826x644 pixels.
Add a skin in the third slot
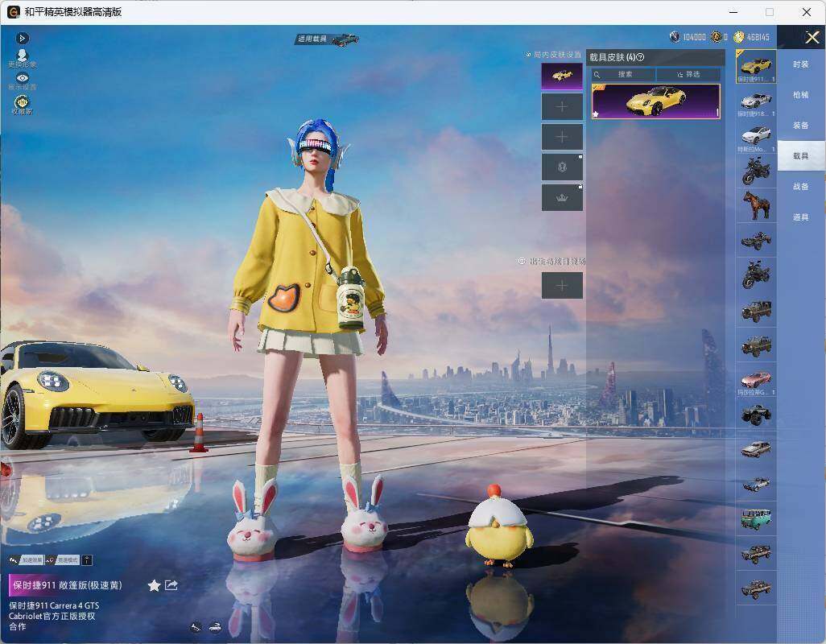click(562, 137)
